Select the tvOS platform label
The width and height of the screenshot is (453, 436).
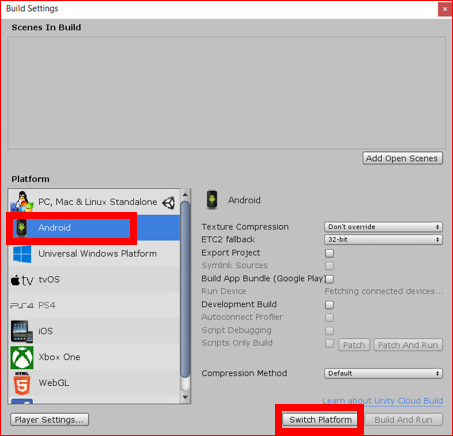(49, 279)
